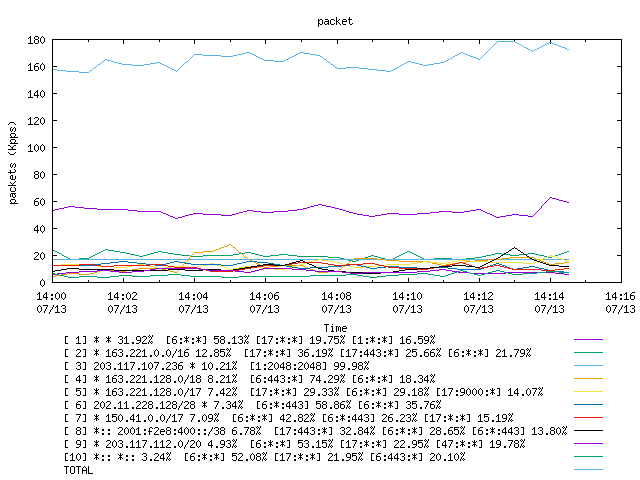Click the y-axis value 120
This screenshot has width=640, height=480.
[x=36, y=121]
